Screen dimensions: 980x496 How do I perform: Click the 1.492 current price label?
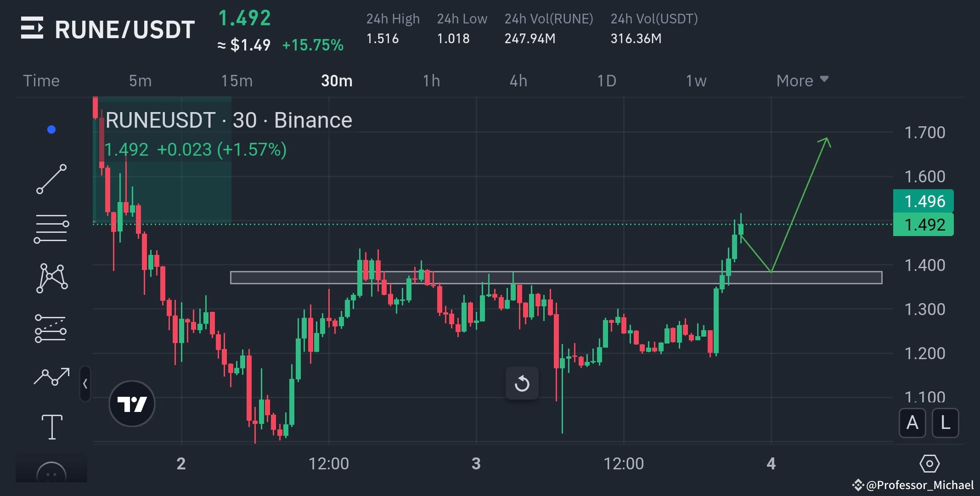pos(923,225)
